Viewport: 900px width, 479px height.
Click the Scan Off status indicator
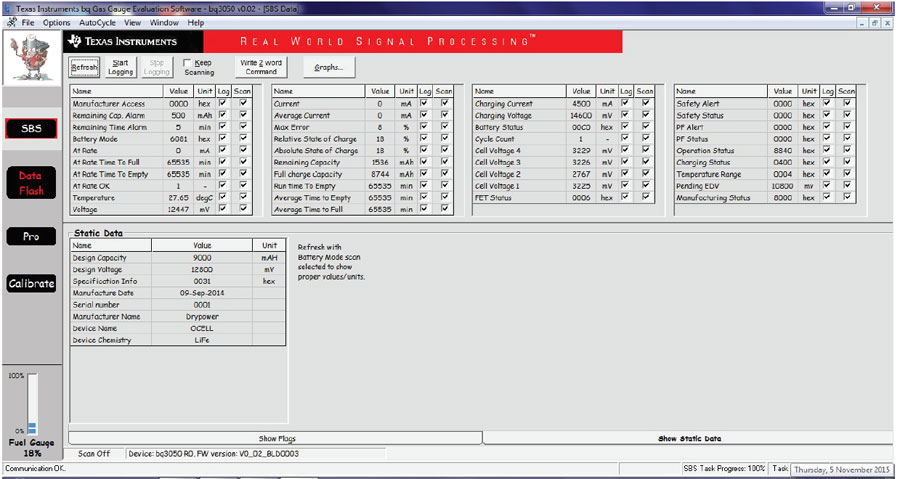click(x=94, y=454)
